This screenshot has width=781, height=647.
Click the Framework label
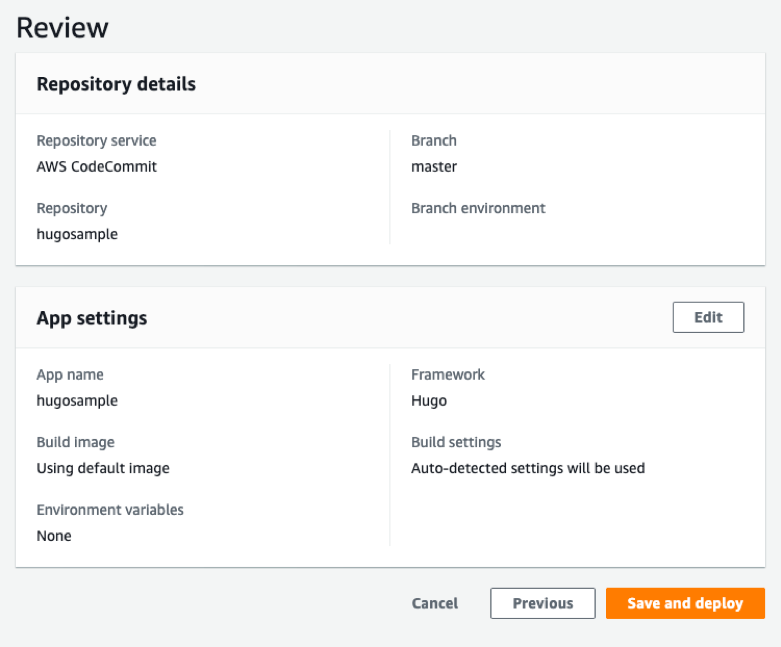pyautogui.click(x=448, y=375)
